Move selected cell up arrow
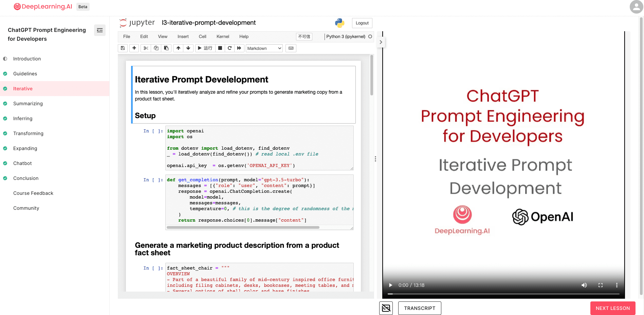The height and width of the screenshot is (315, 644). pos(178,48)
